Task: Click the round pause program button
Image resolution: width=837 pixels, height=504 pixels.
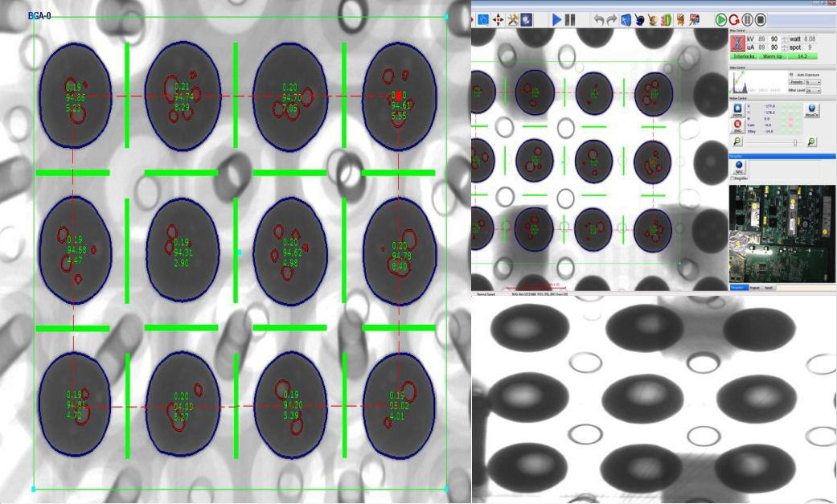Action: pos(747,20)
